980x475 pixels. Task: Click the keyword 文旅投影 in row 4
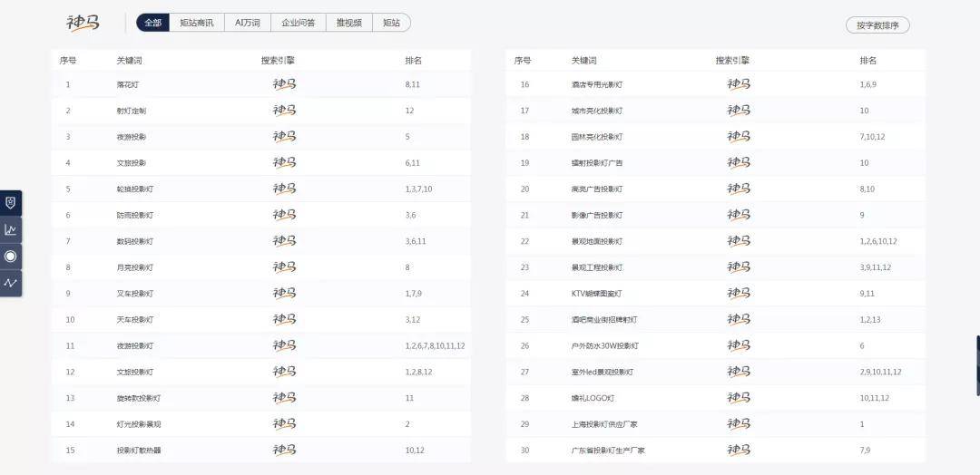(x=132, y=163)
